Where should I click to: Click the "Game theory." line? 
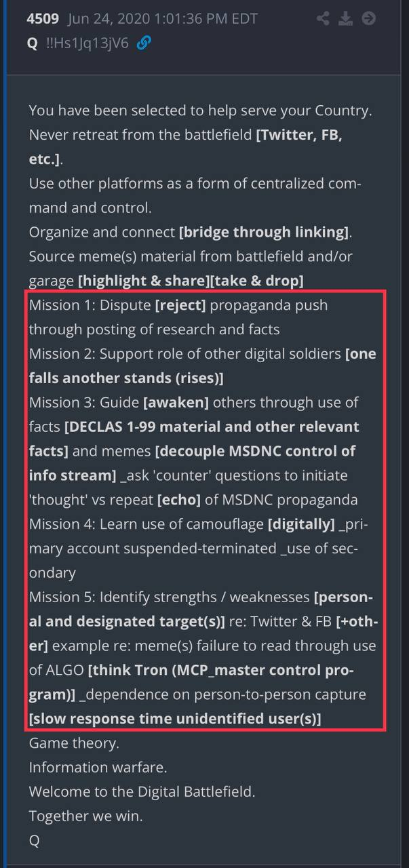tap(74, 743)
